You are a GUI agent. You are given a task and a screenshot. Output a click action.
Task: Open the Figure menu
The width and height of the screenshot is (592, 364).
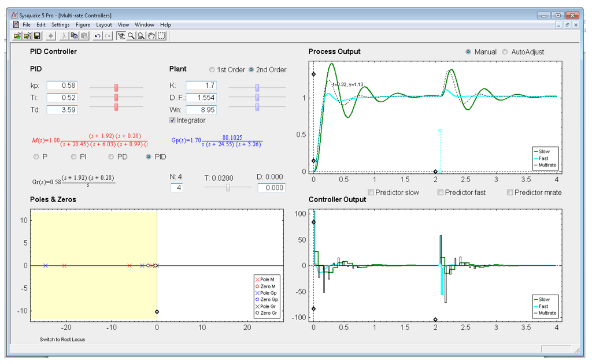coord(83,25)
